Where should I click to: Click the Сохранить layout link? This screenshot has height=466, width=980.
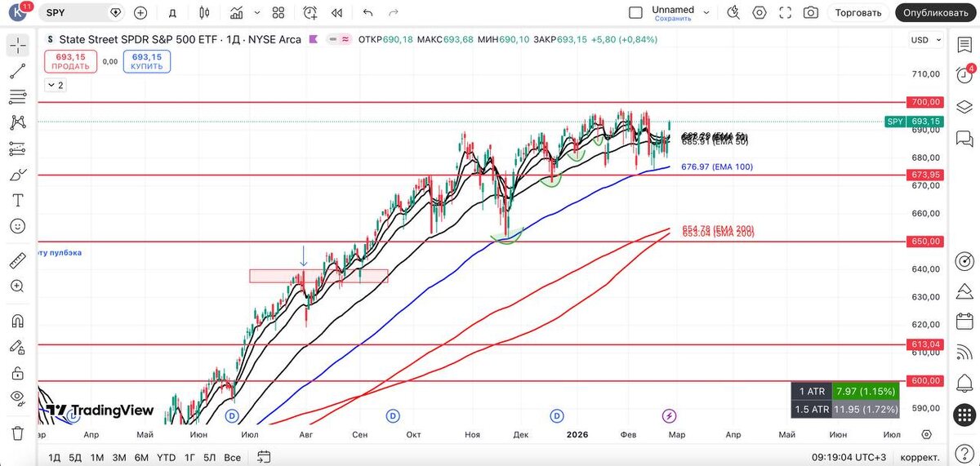point(673,19)
